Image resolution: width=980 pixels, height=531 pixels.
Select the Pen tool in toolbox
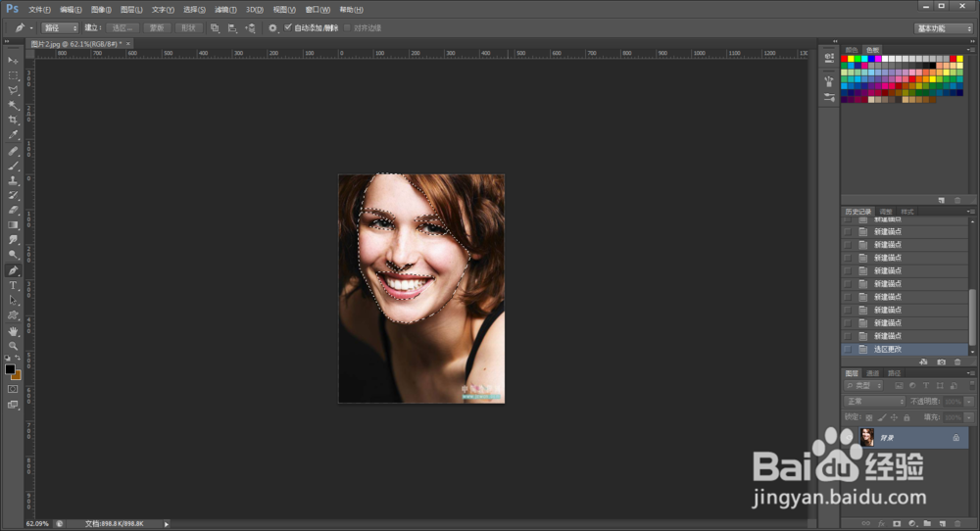(13, 270)
